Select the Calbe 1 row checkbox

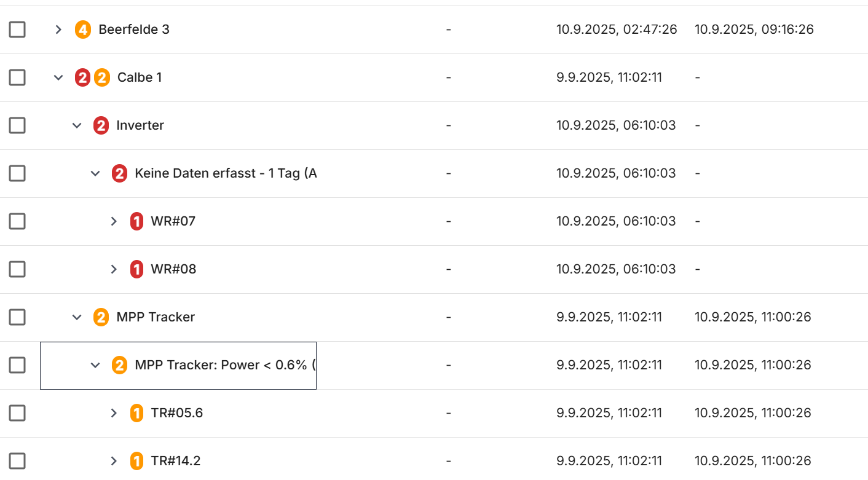[17, 77]
